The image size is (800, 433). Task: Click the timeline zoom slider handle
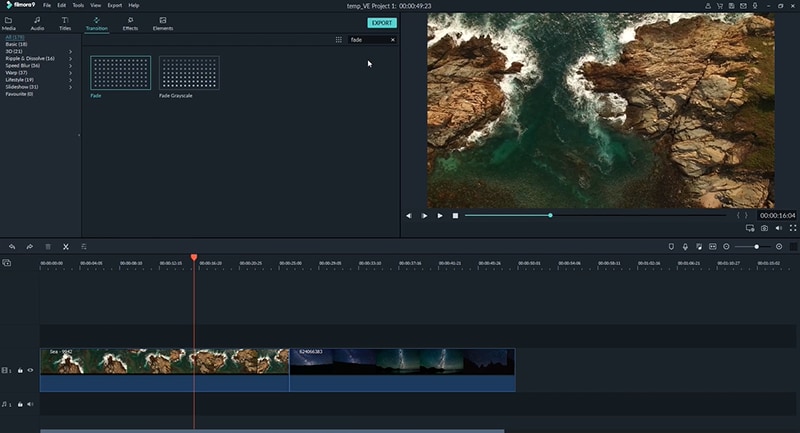click(x=756, y=246)
